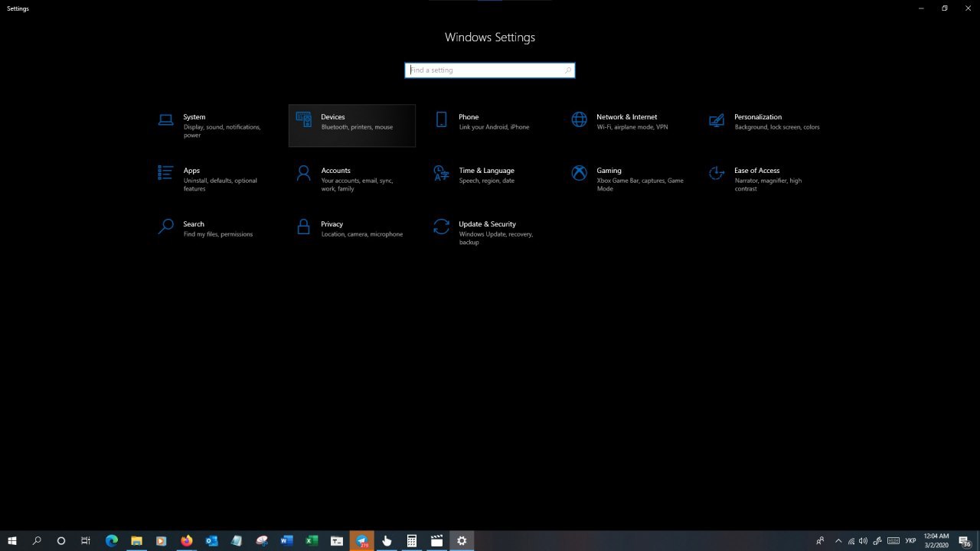This screenshot has height=551, width=980.
Task: Open File Explorer from the taskbar
Action: (x=136, y=541)
